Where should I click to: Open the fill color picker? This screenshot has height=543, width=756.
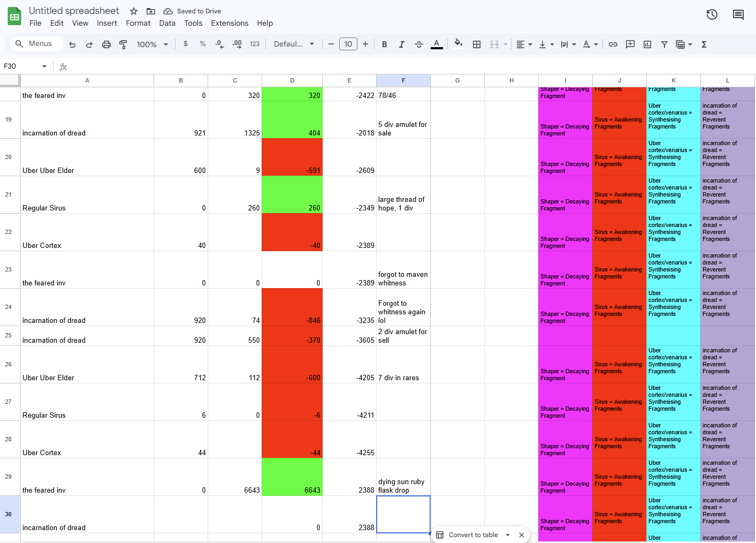[458, 44]
